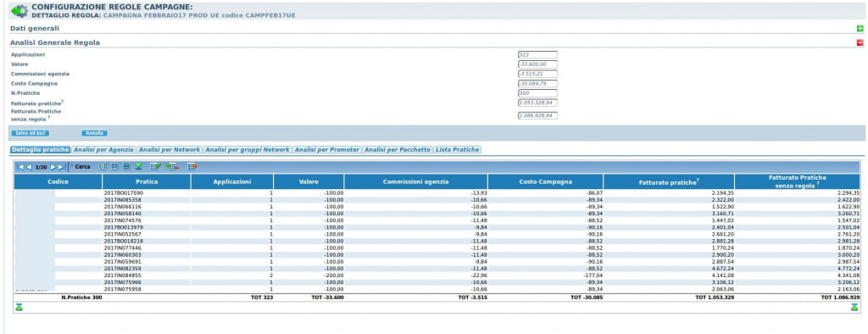This screenshot has width=868, height=334.
Task: Sort by Applicazioni column header
Action: [232, 181]
